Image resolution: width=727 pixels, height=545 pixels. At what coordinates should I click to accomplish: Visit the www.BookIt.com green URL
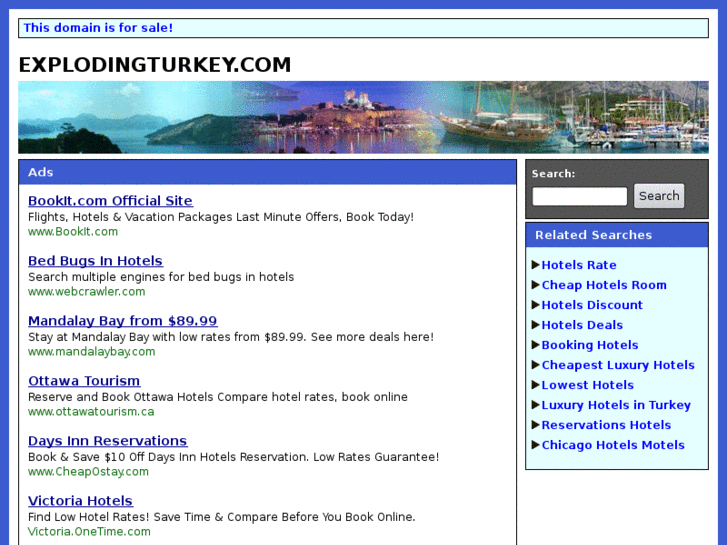point(73,231)
